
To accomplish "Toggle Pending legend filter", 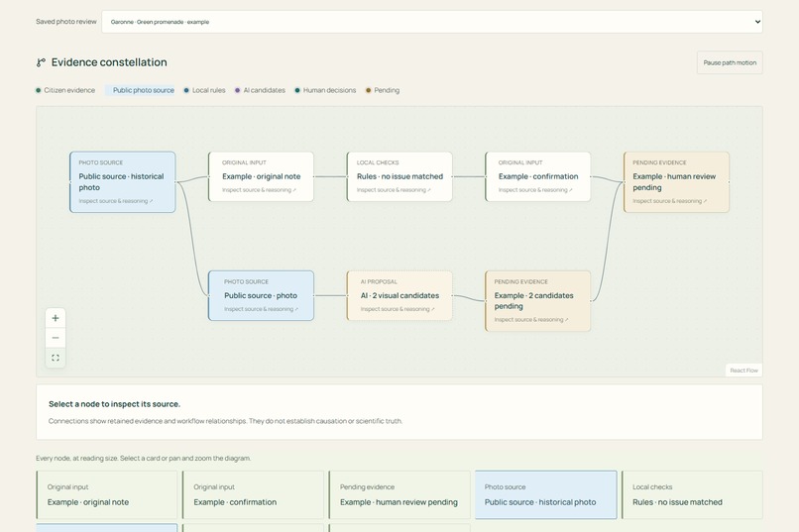I will [383, 90].
